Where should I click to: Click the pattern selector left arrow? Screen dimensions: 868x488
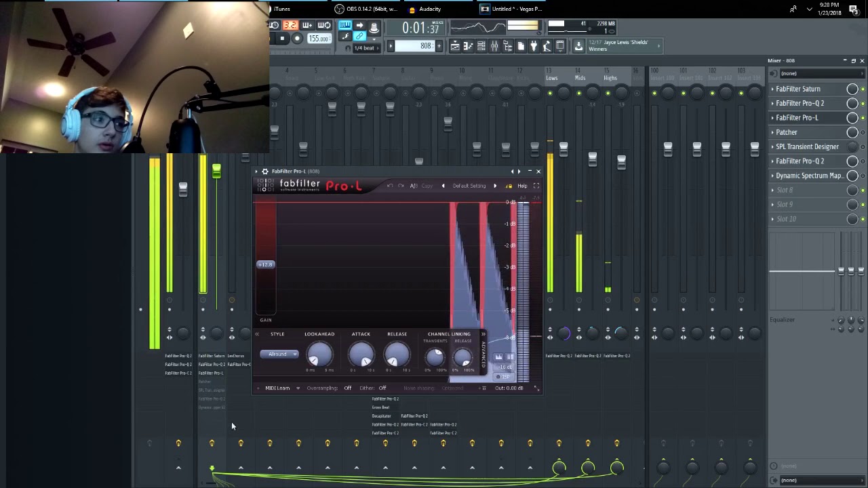coord(391,46)
